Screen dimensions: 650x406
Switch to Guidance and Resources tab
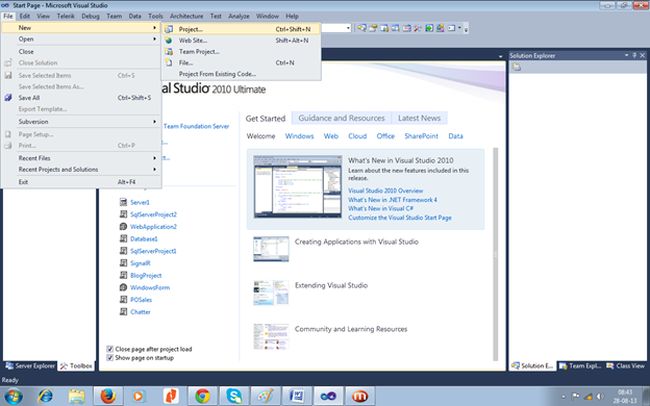click(341, 118)
